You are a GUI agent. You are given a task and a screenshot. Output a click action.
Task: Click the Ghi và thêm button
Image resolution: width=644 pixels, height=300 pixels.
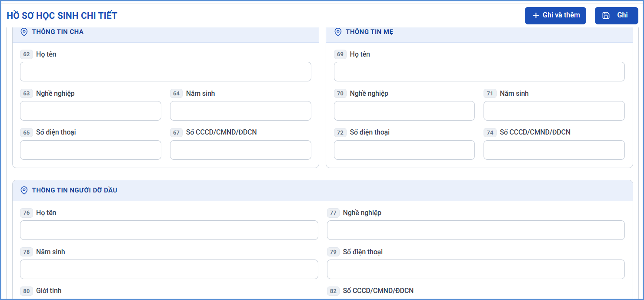point(555,16)
